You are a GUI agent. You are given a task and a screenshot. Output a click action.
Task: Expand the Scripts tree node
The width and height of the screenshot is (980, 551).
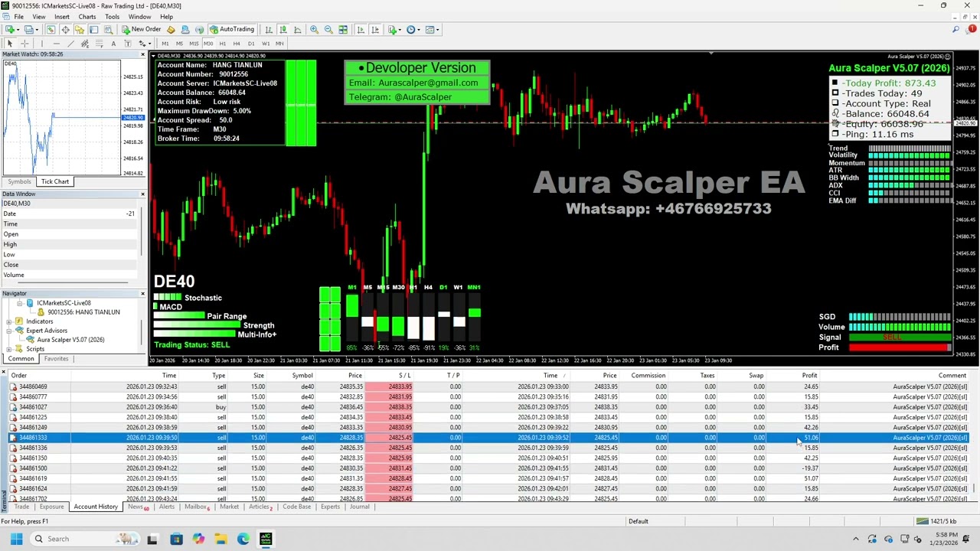click(x=8, y=349)
